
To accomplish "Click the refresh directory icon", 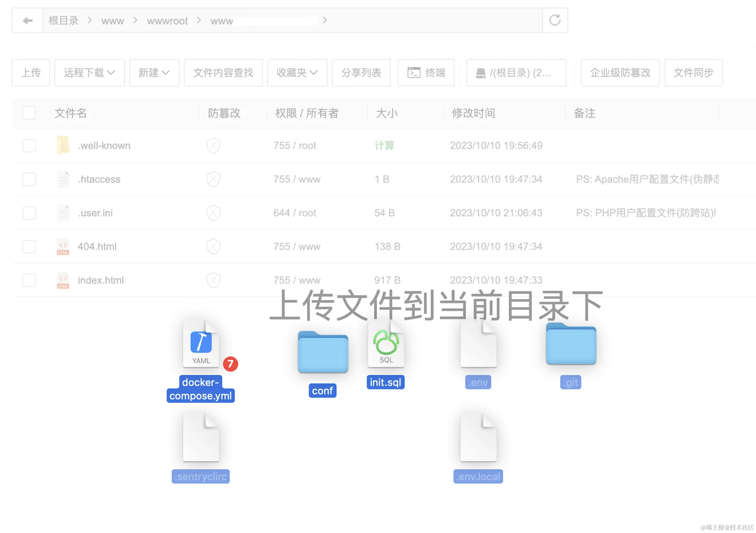I will 555,20.
